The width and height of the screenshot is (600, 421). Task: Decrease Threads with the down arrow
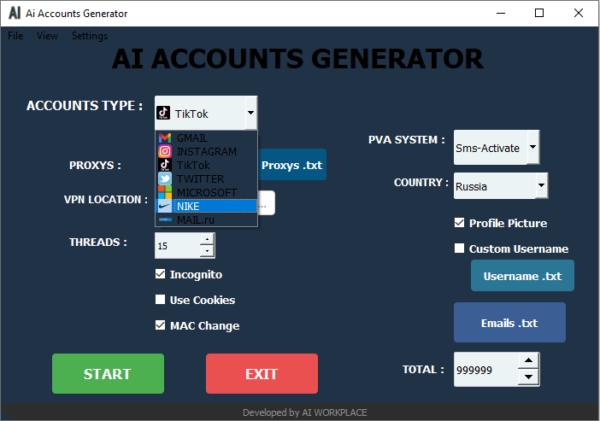coord(207,251)
